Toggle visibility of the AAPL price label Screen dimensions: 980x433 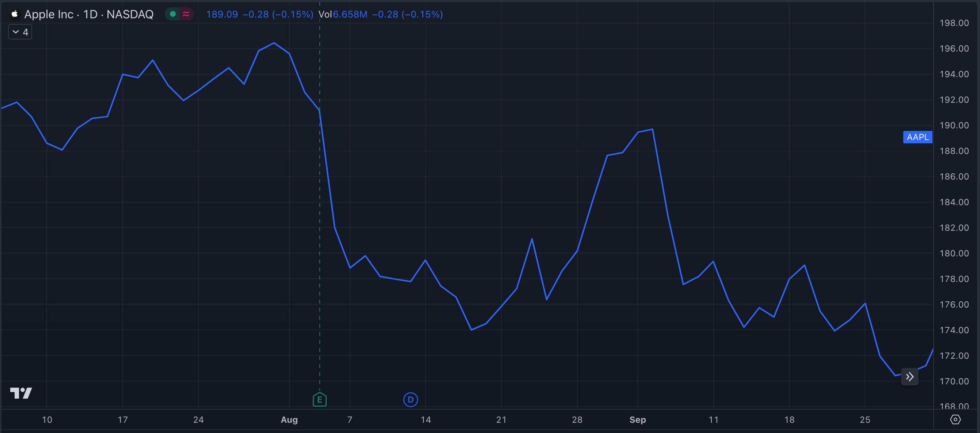tap(918, 137)
